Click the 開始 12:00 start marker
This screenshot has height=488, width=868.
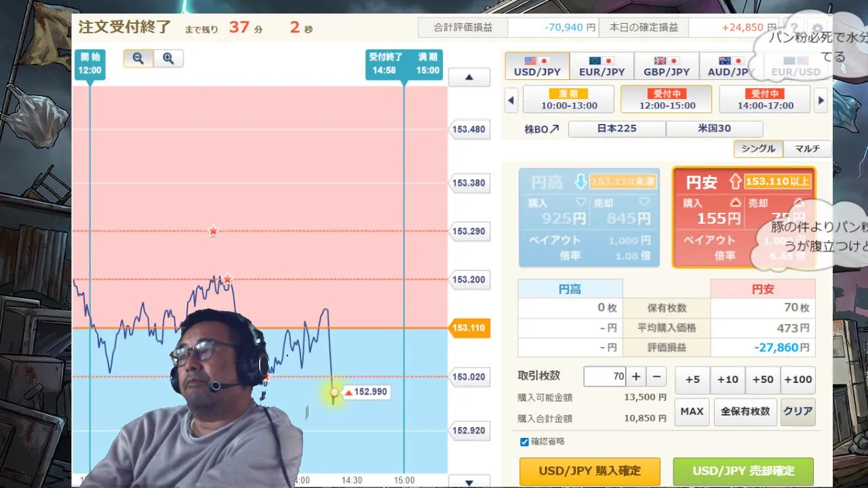pyautogui.click(x=90, y=64)
